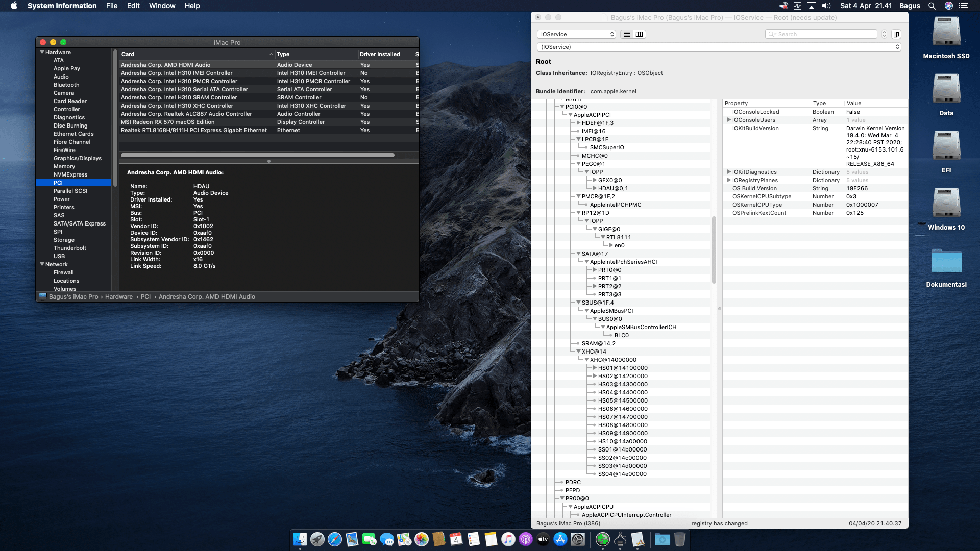Open the IOService plane dropdown

point(576,34)
